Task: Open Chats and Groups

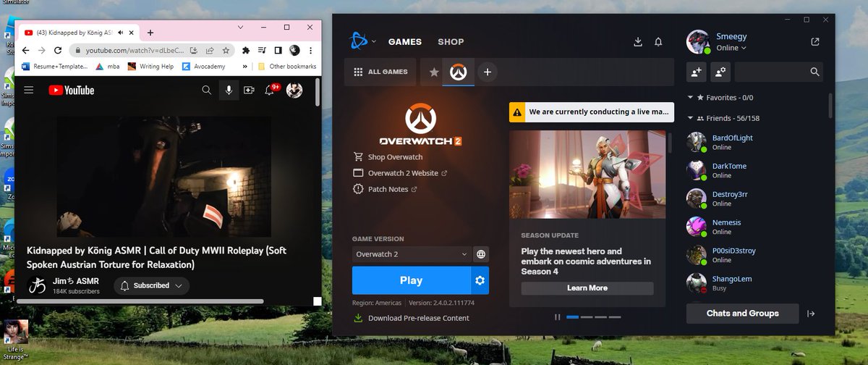Action: [742, 314]
